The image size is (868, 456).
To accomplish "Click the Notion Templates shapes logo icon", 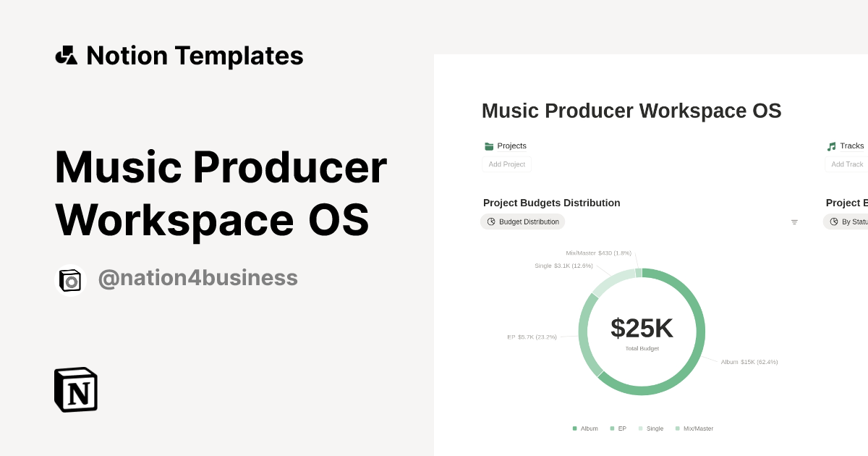I will click(x=66, y=56).
